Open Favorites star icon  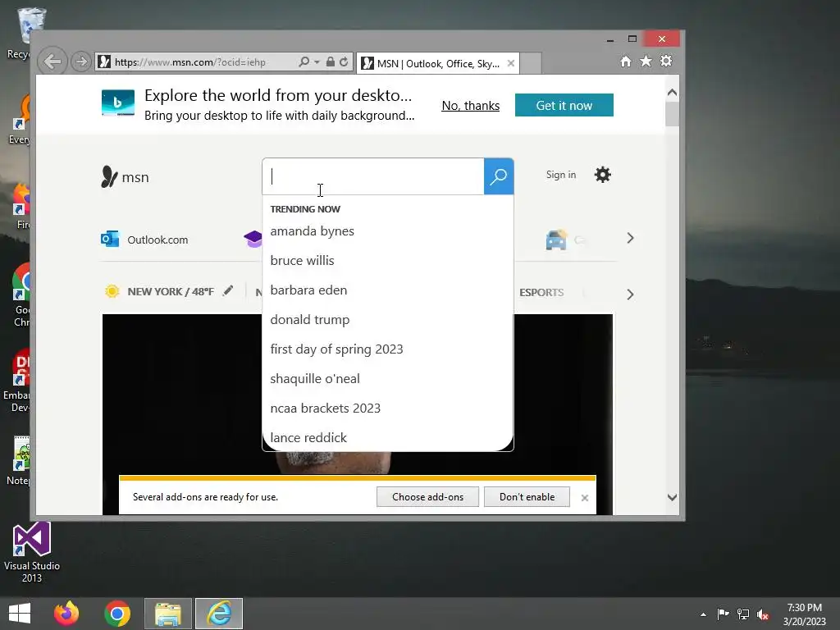tap(646, 61)
